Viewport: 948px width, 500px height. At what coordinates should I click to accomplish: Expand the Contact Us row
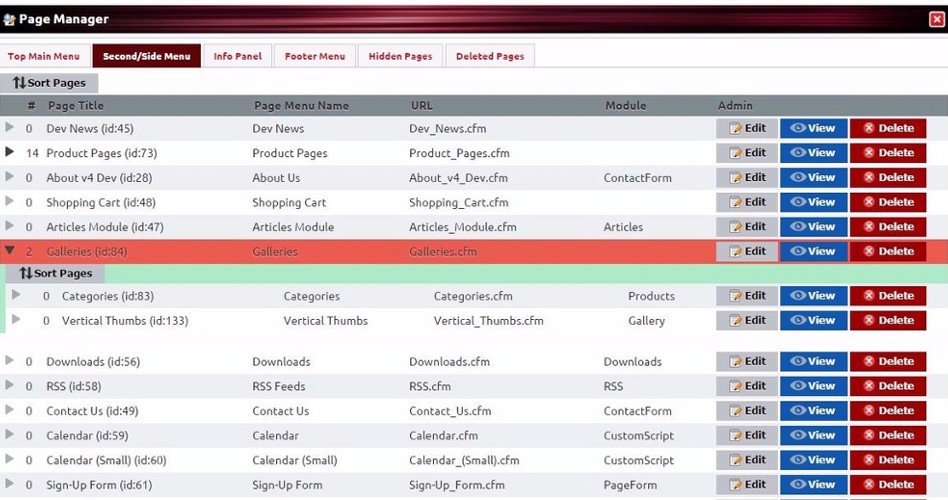coord(9,409)
